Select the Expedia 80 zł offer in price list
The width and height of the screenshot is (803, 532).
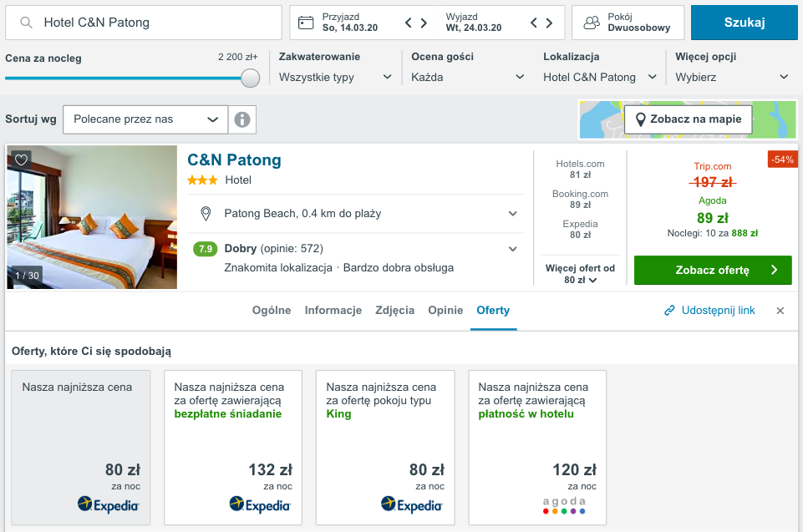click(580, 229)
